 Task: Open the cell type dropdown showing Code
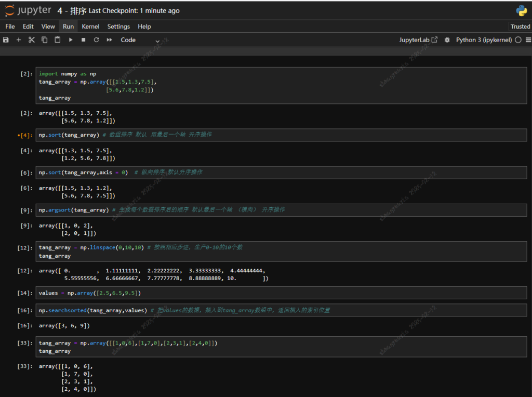tap(140, 40)
